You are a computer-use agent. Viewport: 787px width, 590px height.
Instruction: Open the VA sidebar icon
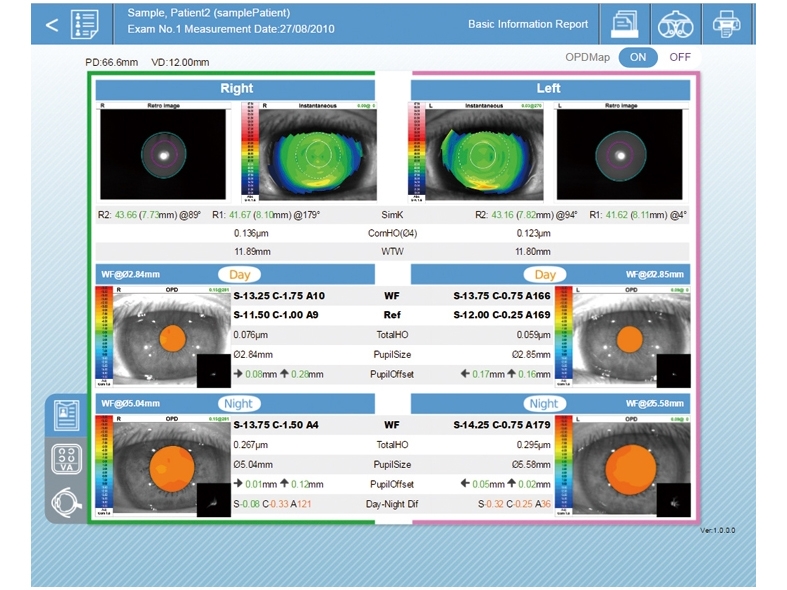click(66, 460)
